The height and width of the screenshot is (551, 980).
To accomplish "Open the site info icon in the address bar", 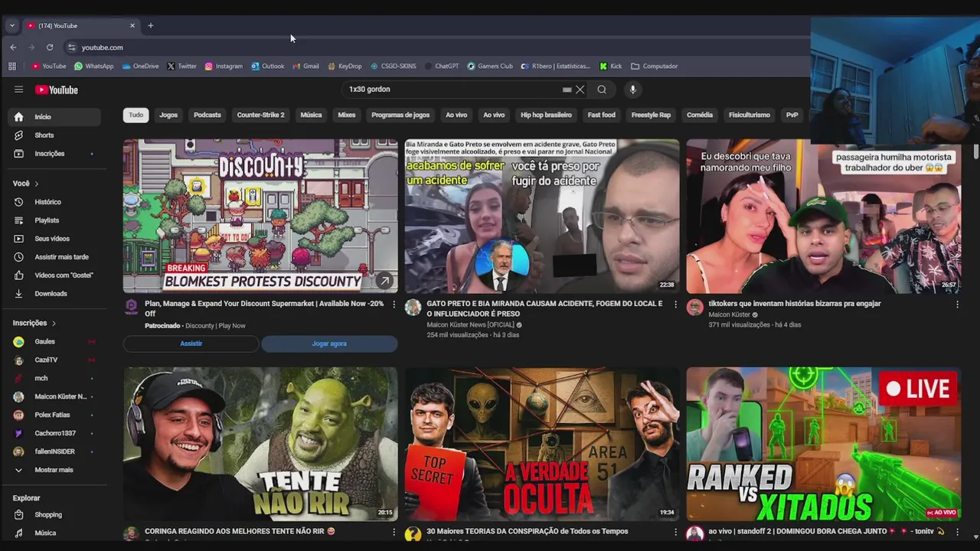I will click(x=72, y=47).
